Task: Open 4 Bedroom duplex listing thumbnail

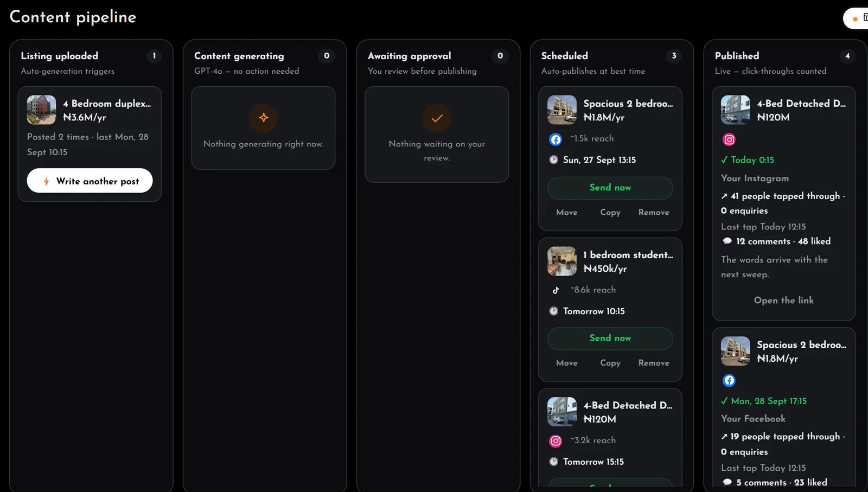Action: tap(42, 110)
